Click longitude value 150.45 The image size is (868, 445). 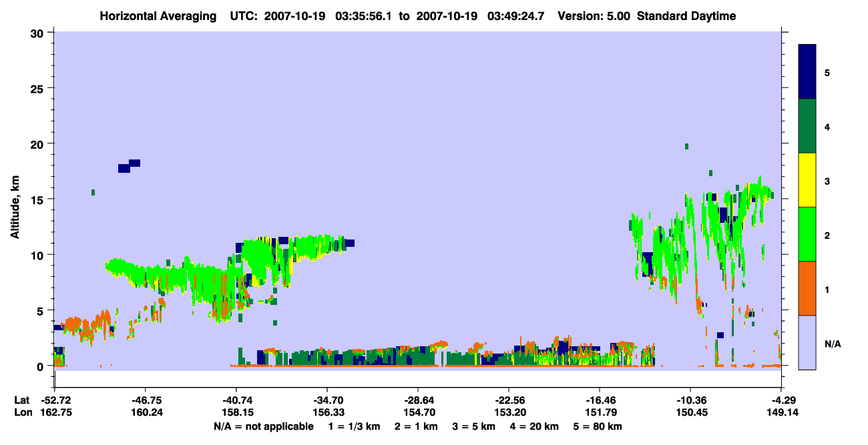coord(690,412)
